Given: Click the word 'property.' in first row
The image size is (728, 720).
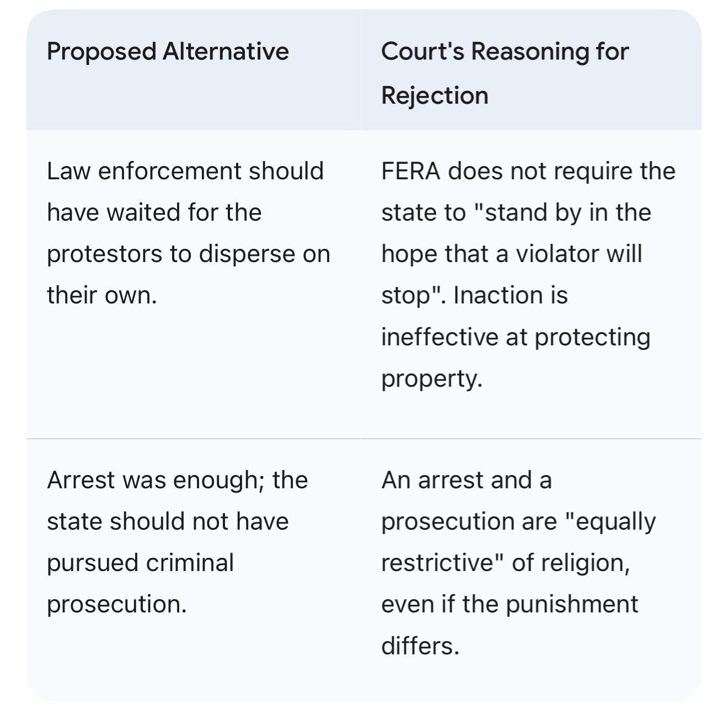Looking at the screenshot, I should (x=431, y=378).
